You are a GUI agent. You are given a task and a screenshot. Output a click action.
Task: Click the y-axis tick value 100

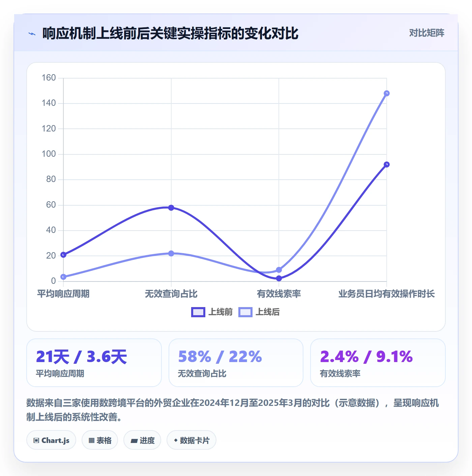(49, 154)
